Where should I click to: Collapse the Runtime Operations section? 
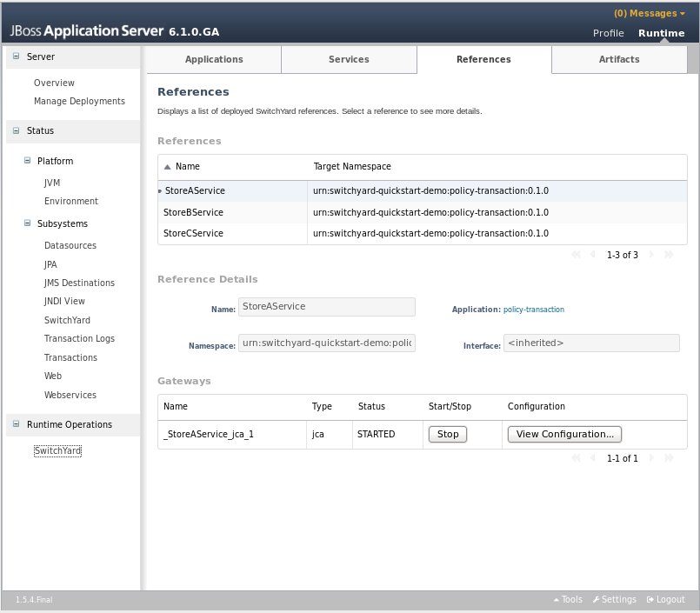(16, 423)
